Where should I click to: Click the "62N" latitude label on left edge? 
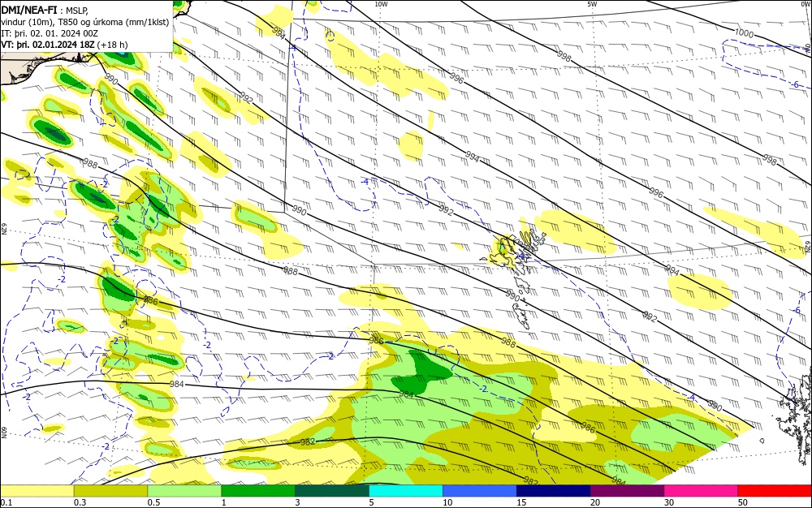click(x=3, y=229)
